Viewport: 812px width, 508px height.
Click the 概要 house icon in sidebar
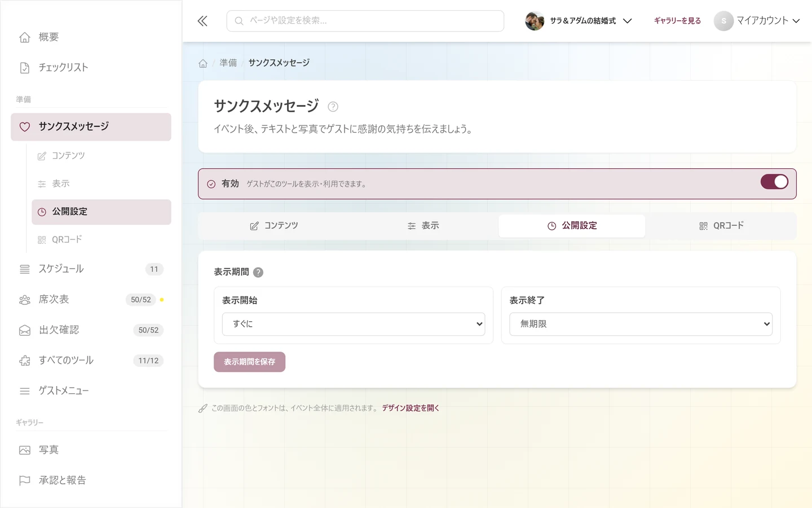(x=25, y=37)
